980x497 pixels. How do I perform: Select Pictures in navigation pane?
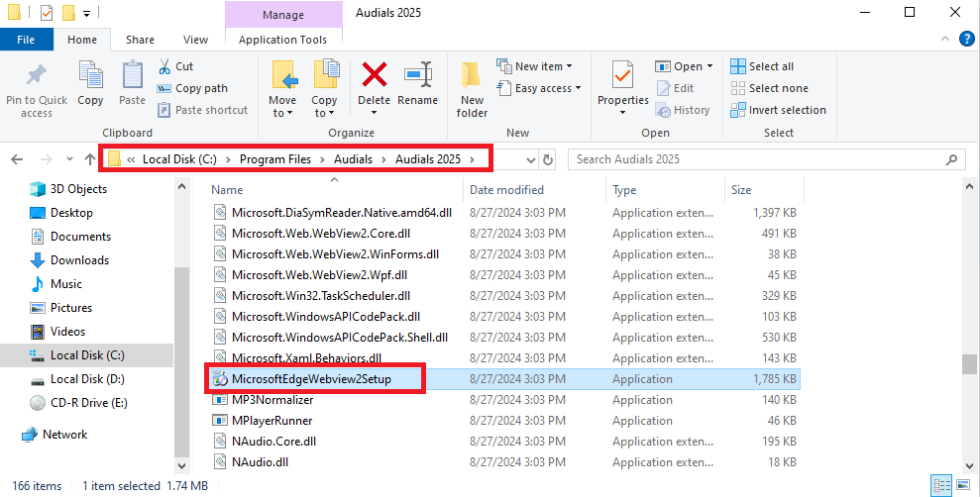61,307
